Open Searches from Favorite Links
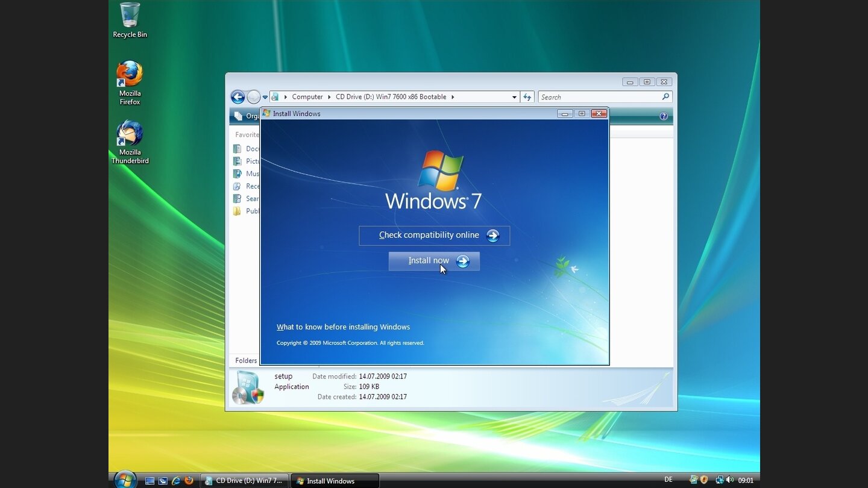Screen dimensions: 868x488 (x=246, y=199)
